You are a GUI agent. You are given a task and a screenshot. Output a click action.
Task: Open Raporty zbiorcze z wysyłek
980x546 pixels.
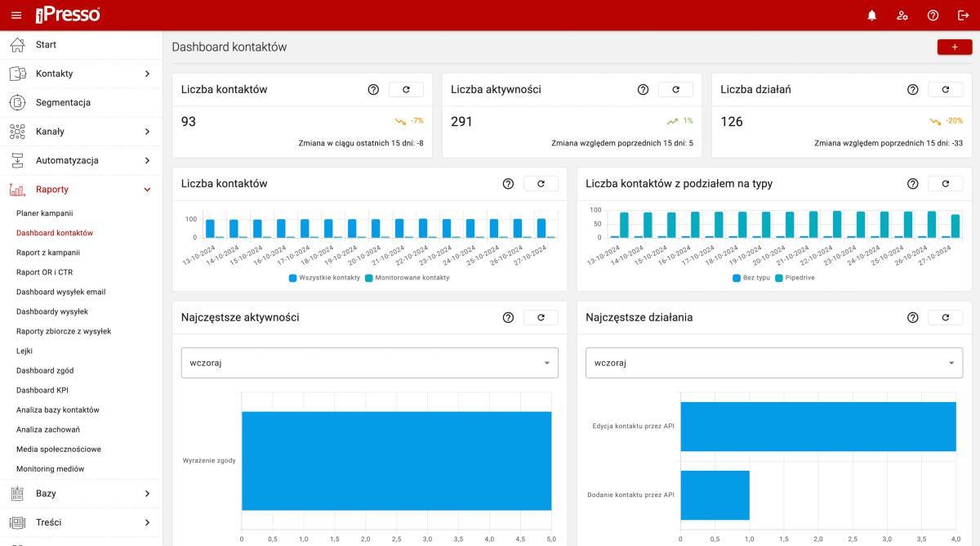click(64, 331)
